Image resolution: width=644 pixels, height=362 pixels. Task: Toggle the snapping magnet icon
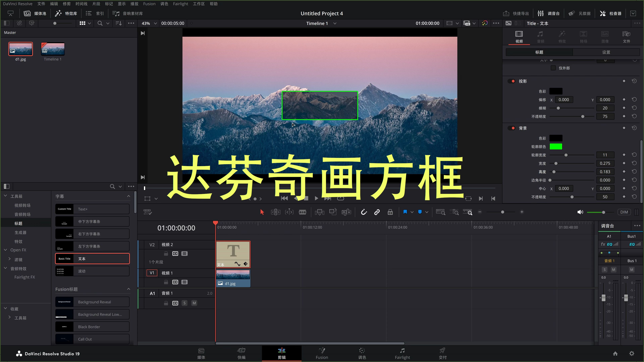click(364, 212)
